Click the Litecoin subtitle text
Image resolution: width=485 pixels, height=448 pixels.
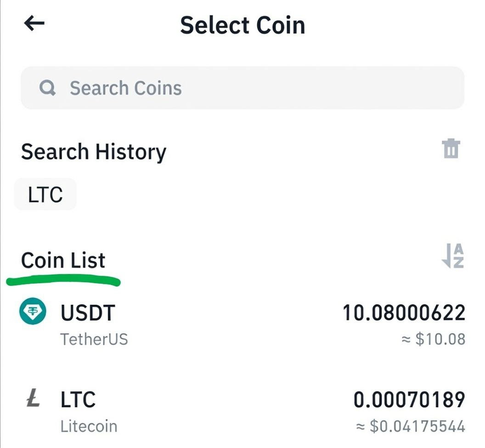point(89,426)
